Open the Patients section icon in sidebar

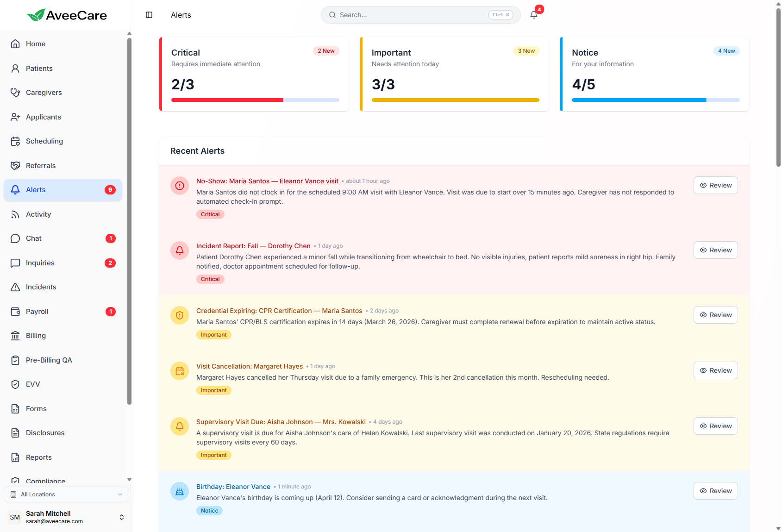tap(16, 68)
